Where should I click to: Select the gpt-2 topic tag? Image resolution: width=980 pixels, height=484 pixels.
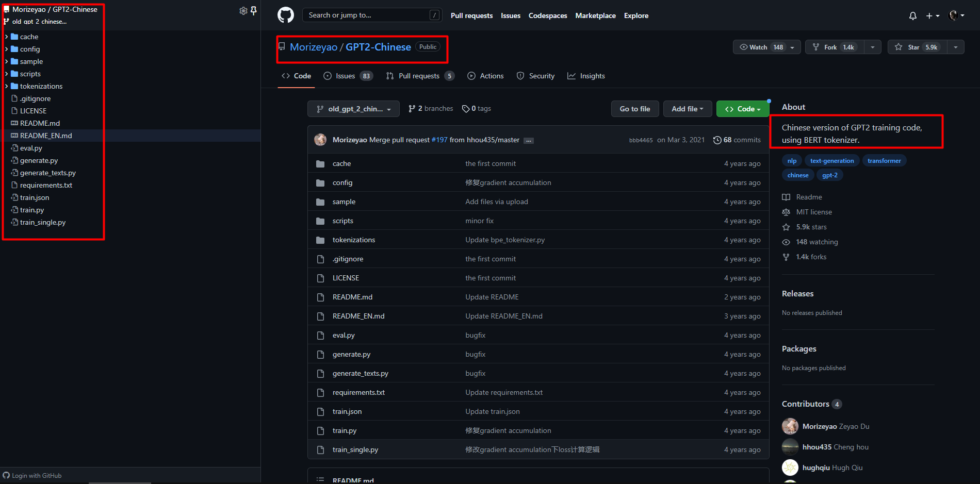pos(829,175)
